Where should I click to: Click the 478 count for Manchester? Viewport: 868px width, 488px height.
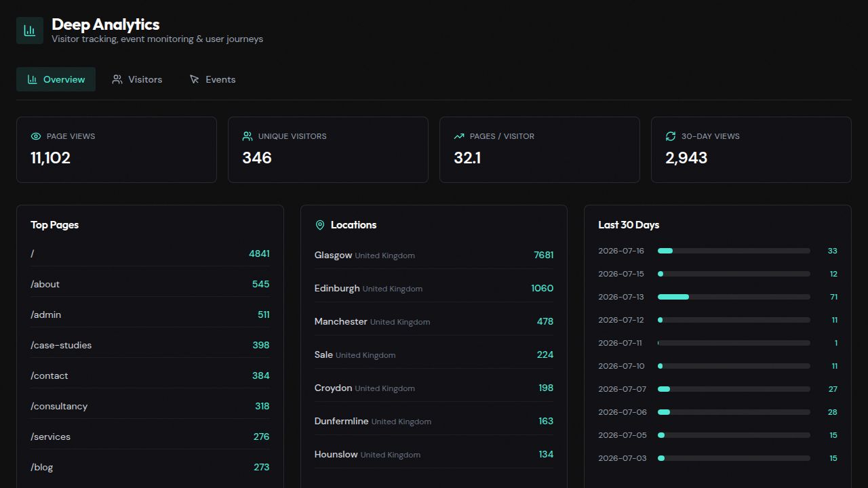coord(545,321)
